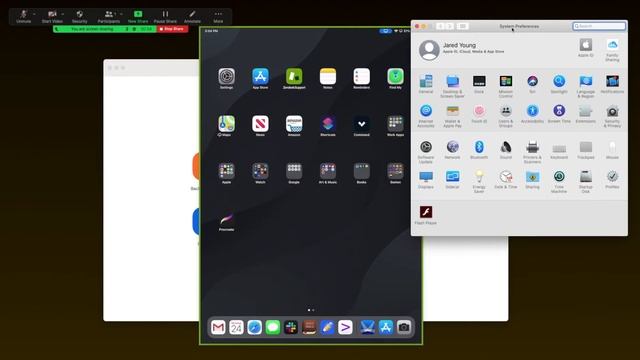Screen dimensions: 640x360
Task: Click the Jared Young user avatar
Action: (429, 50)
